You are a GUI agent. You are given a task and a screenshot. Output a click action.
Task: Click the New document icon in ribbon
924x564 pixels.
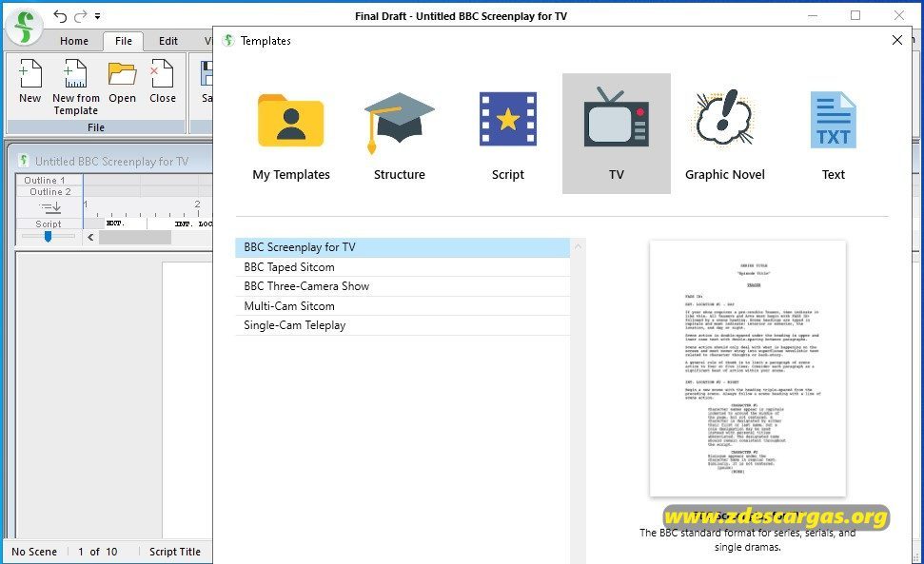pos(30,81)
